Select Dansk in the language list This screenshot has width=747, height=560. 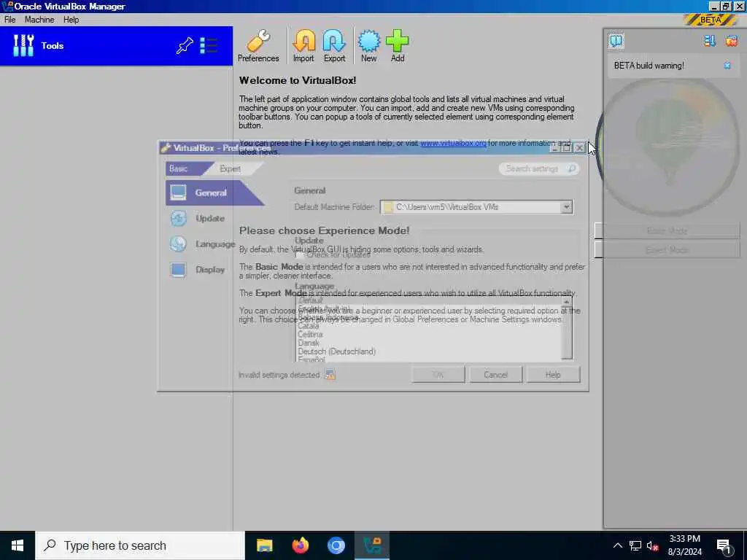[x=309, y=343]
